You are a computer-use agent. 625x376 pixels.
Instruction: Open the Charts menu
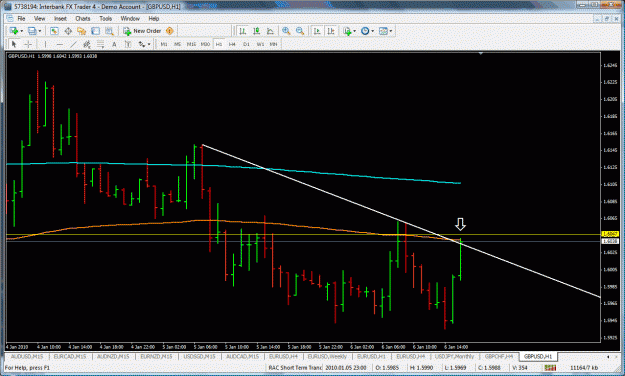[83, 19]
